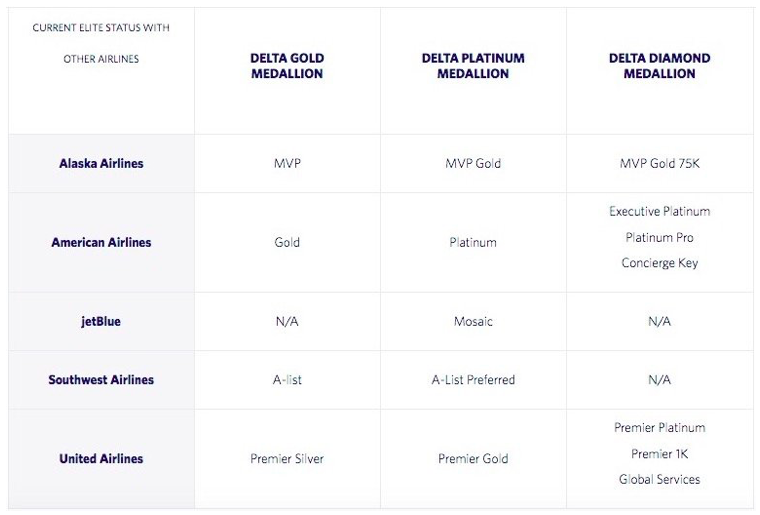Select the Global Services text
Image resolution: width=760 pixels, height=515 pixels.
(x=659, y=480)
